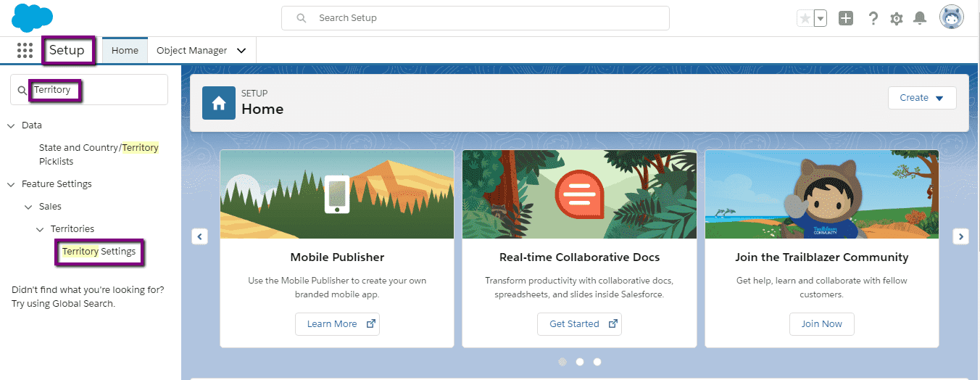
Task: Open the user profile avatar
Action: (952, 17)
